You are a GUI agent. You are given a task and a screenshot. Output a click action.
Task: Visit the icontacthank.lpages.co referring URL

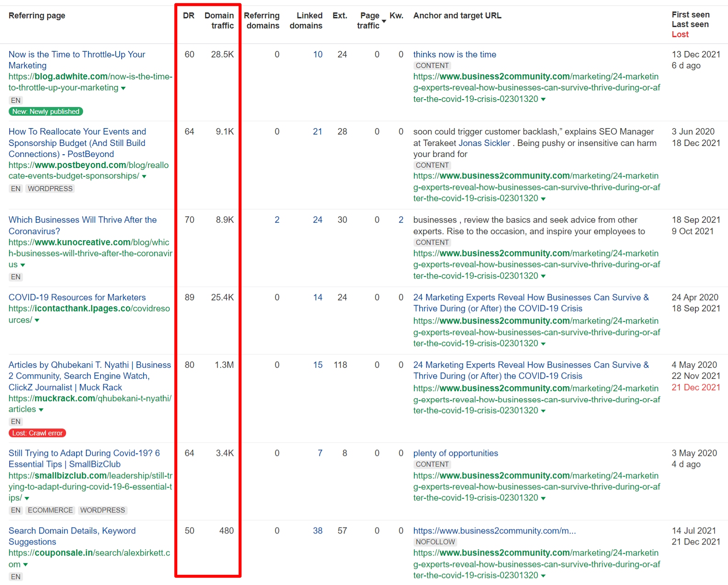coord(90,314)
